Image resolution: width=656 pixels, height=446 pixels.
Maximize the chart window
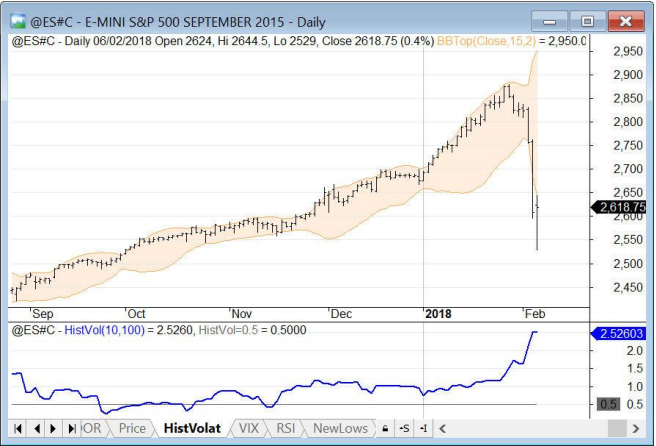[587, 19]
